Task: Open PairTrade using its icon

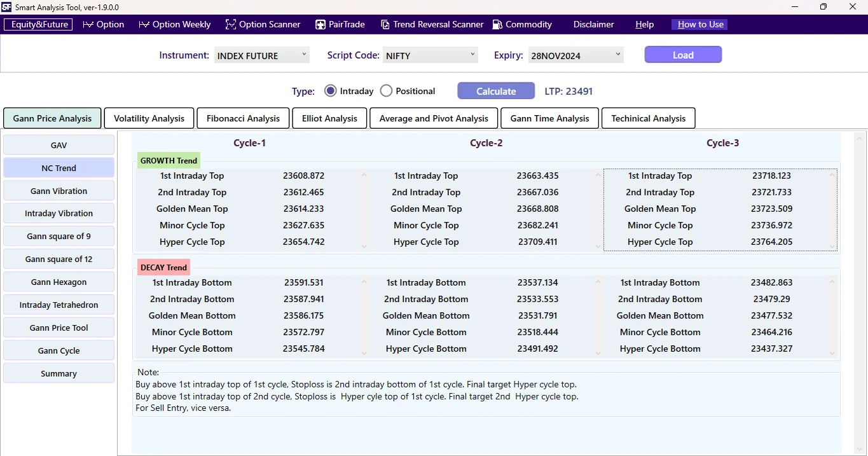Action: coord(319,24)
